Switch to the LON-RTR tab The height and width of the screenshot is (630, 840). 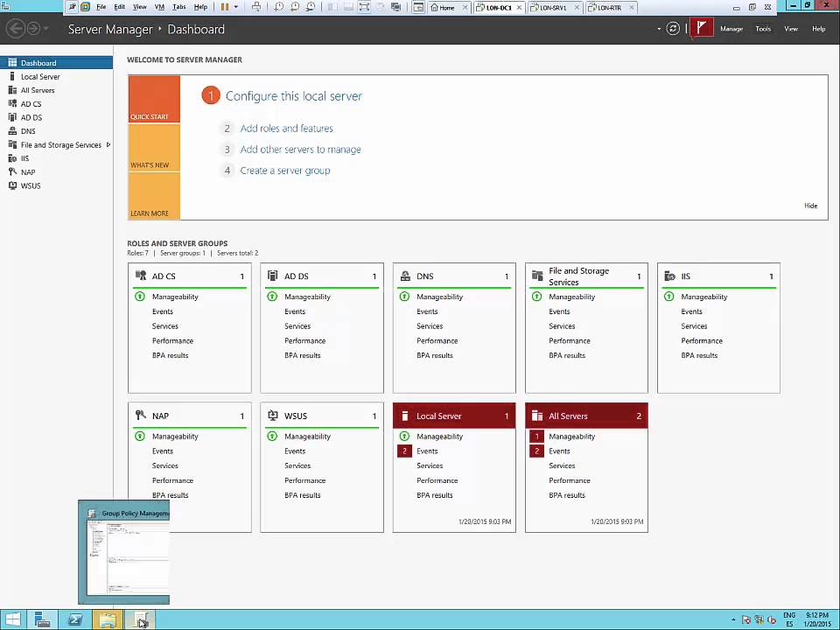(610, 8)
